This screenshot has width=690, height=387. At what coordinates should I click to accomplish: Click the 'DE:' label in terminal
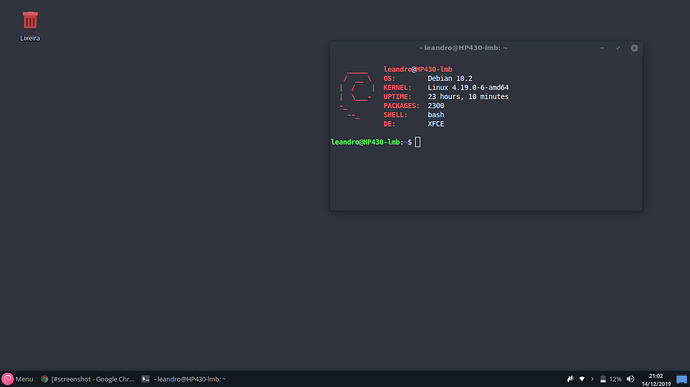tap(389, 124)
